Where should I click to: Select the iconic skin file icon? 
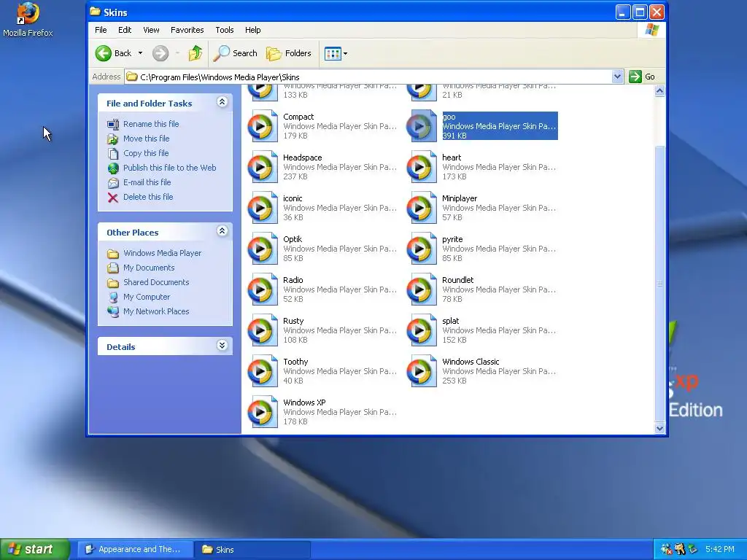263,208
